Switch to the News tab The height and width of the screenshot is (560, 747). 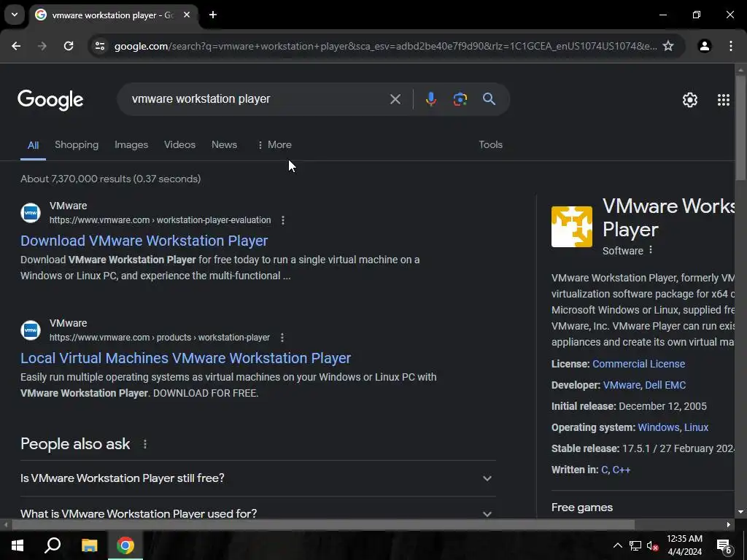tap(224, 145)
